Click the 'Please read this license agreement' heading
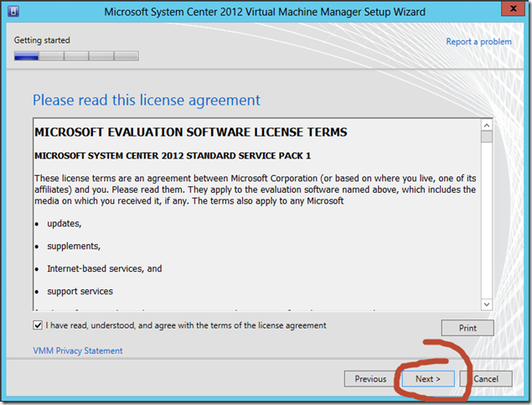 click(147, 100)
